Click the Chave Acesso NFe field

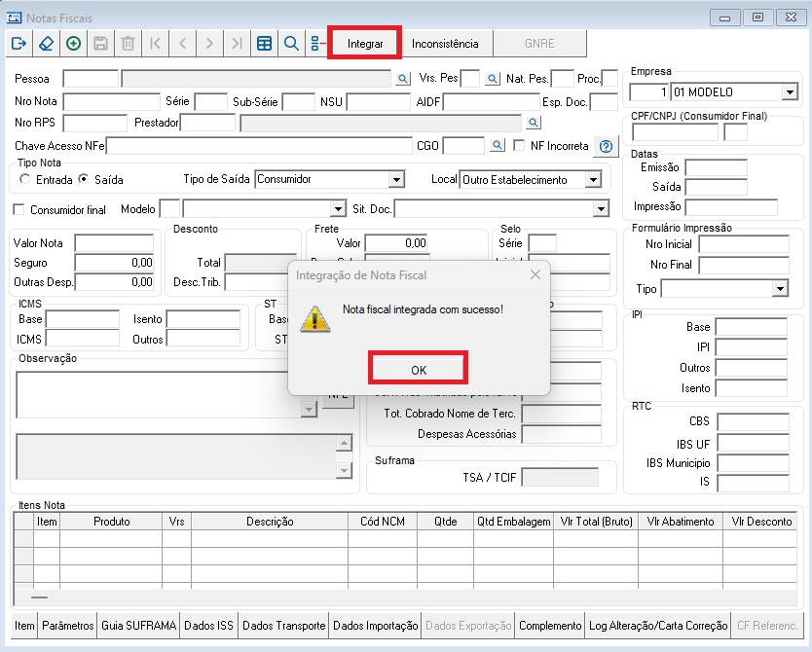pyautogui.click(x=259, y=146)
